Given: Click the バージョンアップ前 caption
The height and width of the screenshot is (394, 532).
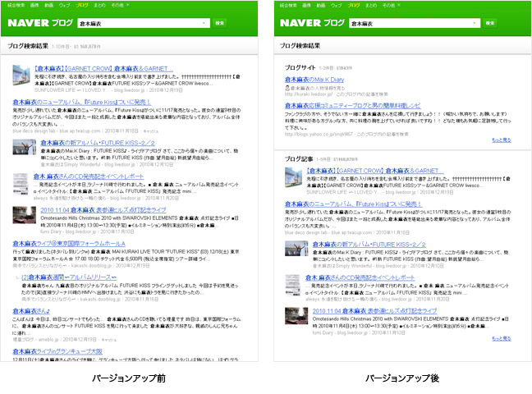Looking at the screenshot, I should point(129,378).
